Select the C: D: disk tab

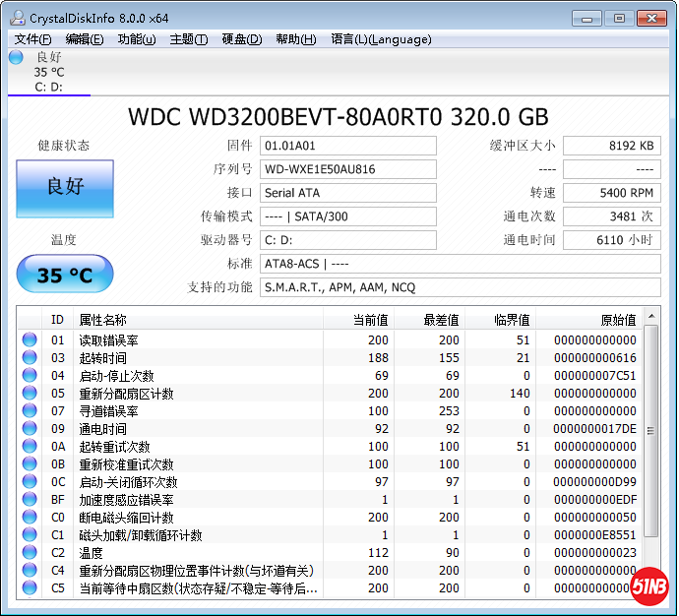(49, 87)
